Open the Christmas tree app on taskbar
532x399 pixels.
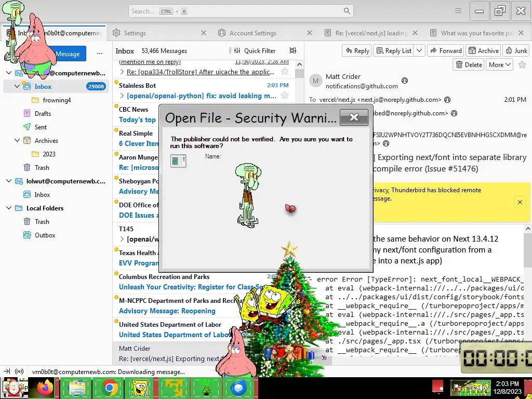(206, 388)
